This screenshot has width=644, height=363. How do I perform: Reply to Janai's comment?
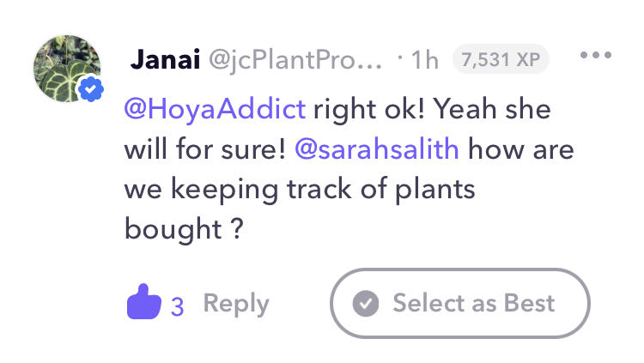tap(235, 303)
